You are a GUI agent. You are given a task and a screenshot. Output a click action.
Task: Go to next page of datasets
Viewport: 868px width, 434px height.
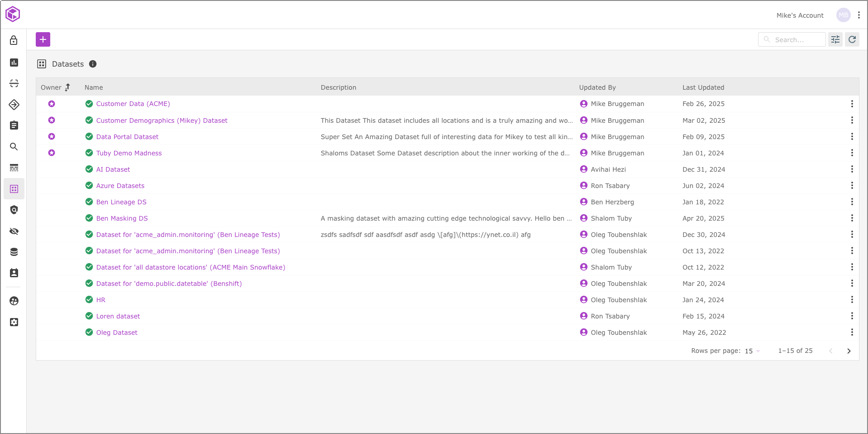849,351
